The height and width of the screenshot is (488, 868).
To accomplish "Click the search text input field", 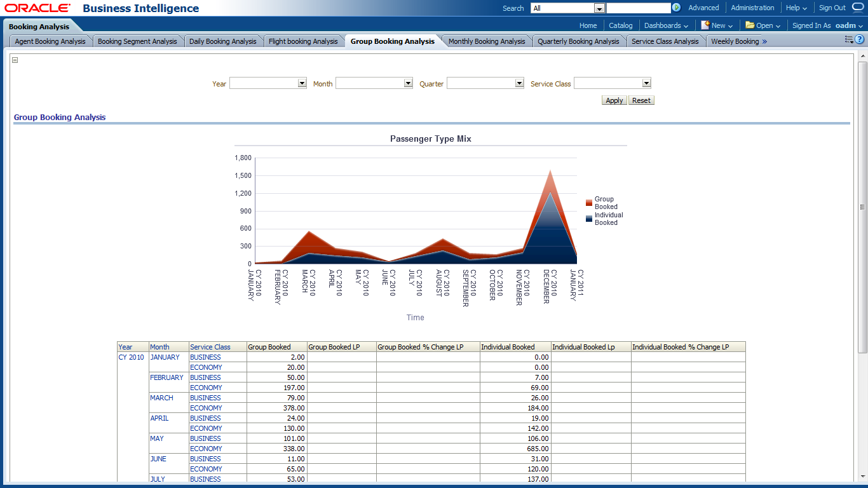I will (x=638, y=8).
